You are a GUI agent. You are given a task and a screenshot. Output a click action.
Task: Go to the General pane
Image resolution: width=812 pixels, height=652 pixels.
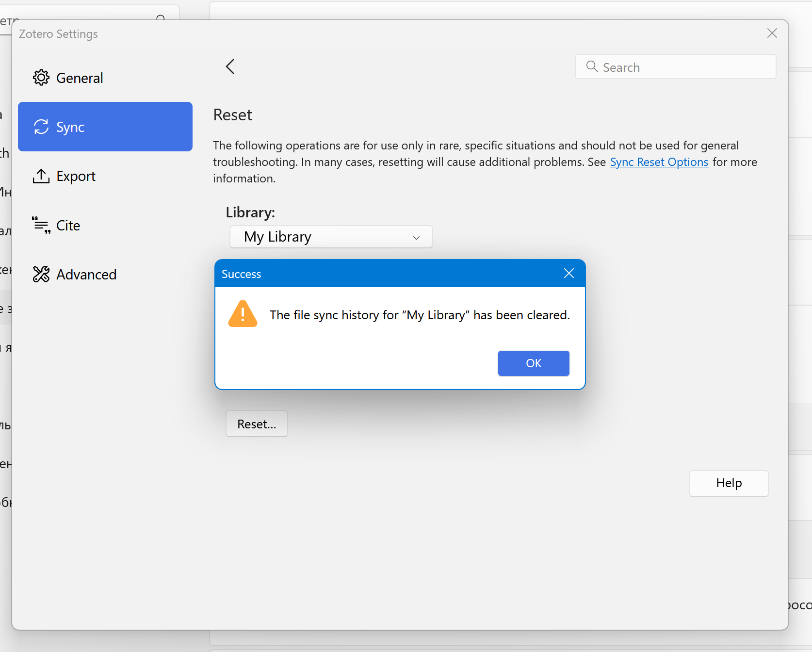[105, 78]
